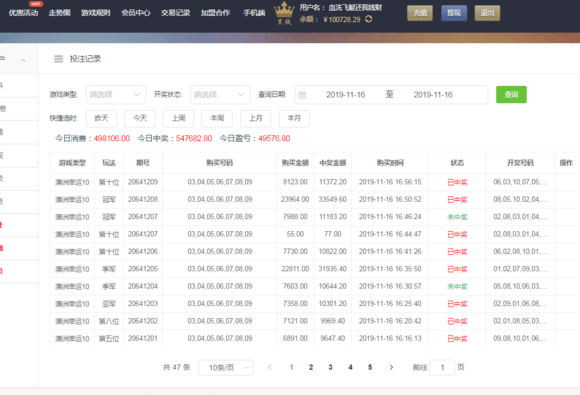Click purchase amount 23964.00
580x395 pixels.
[x=295, y=199]
